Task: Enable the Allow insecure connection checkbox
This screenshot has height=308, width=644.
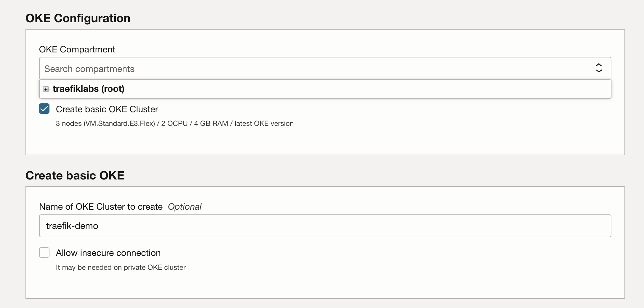Action: (x=44, y=253)
